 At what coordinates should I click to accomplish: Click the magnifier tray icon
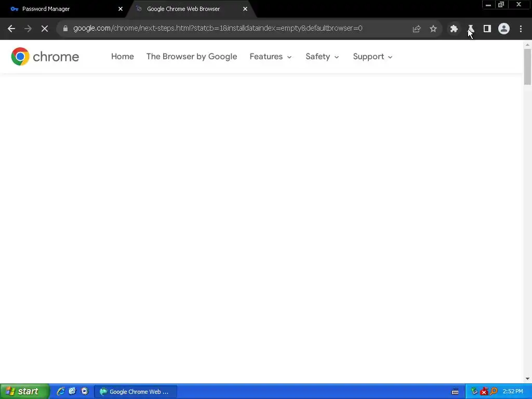494,392
